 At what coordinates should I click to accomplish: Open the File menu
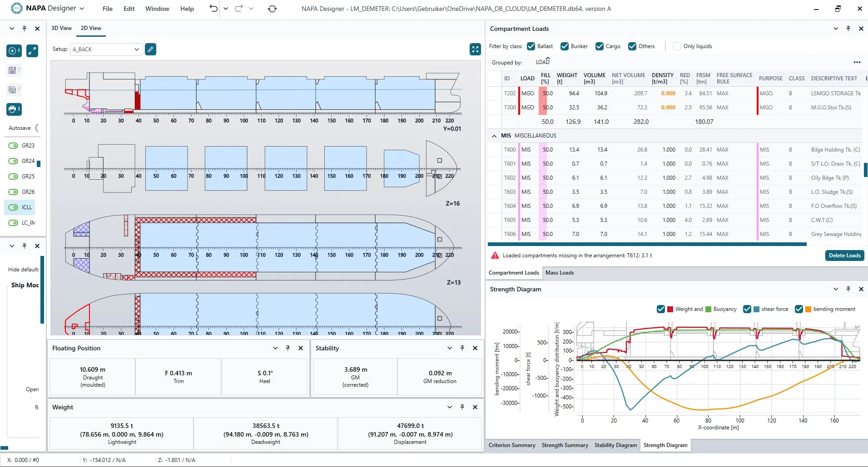tap(108, 9)
